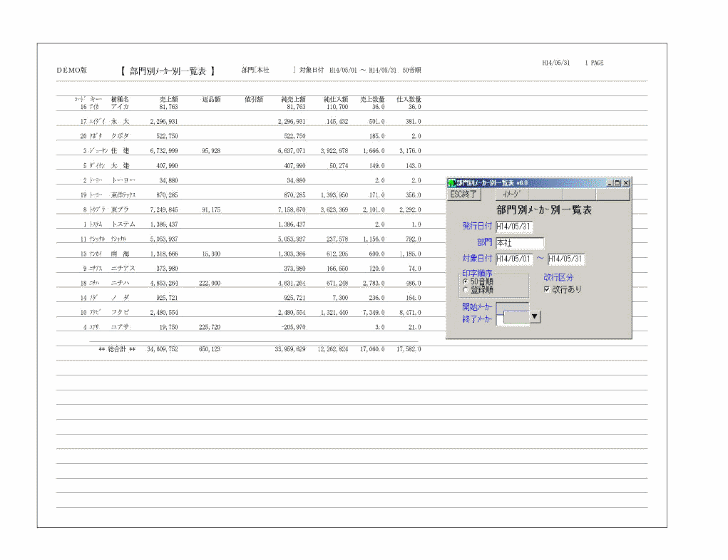Click the イメージ toolbar button
This screenshot has height=560, width=728.
512,195
